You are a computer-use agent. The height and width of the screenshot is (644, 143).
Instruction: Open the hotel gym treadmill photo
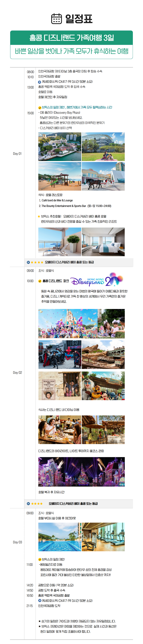point(103,537)
